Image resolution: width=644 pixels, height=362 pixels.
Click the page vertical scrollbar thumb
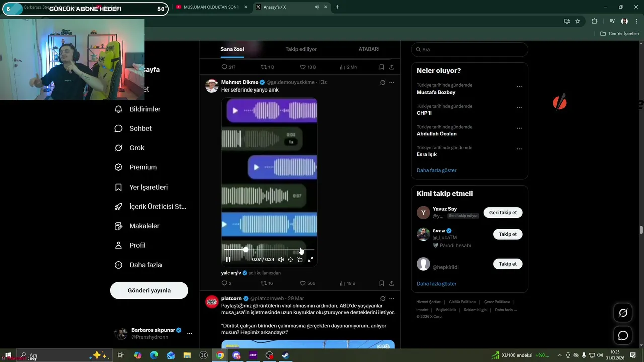(x=641, y=230)
